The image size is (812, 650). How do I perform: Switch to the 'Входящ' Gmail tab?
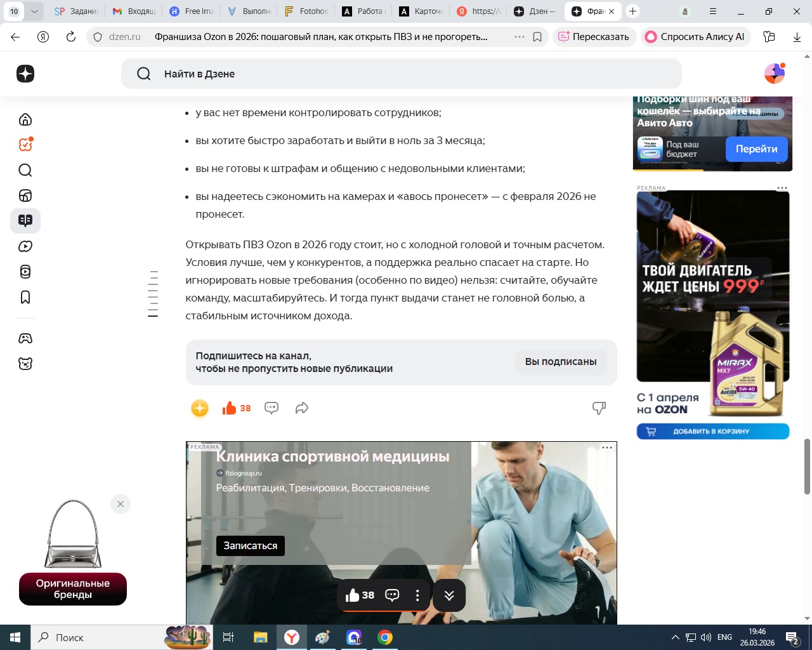click(x=134, y=11)
